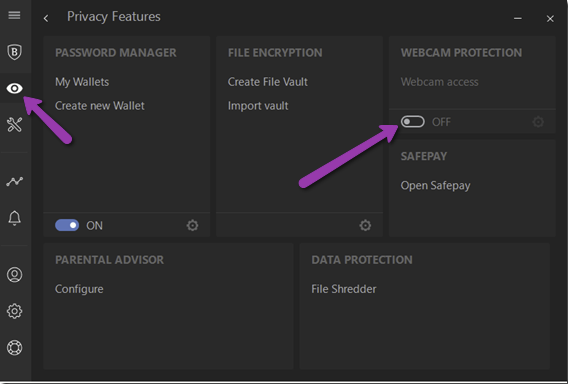Open File Encryption settings gear
Viewport: 568px width, 384px height.
[365, 225]
